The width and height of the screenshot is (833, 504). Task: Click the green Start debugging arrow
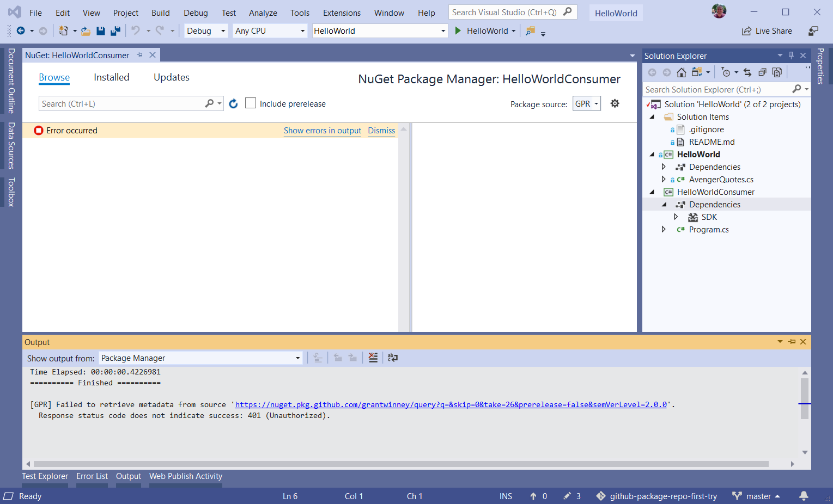click(x=458, y=31)
